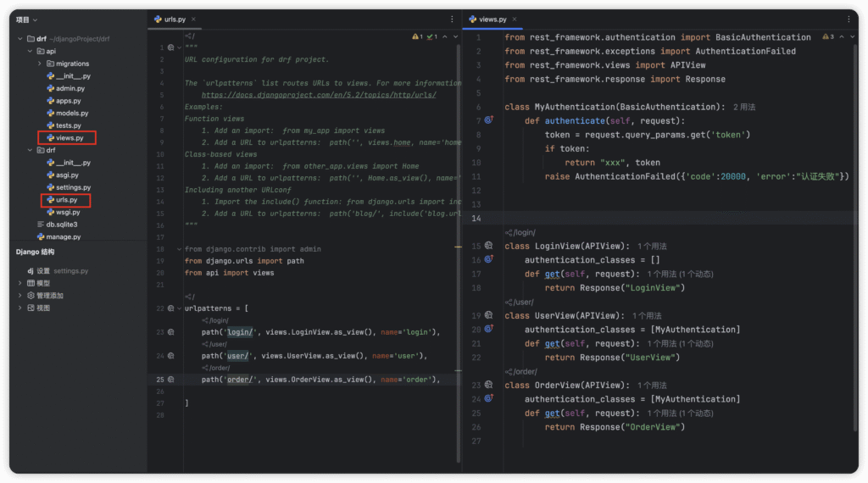The image size is (868, 483).
Task: Click the urls.py editor vertical scrollbar
Action: click(459, 169)
